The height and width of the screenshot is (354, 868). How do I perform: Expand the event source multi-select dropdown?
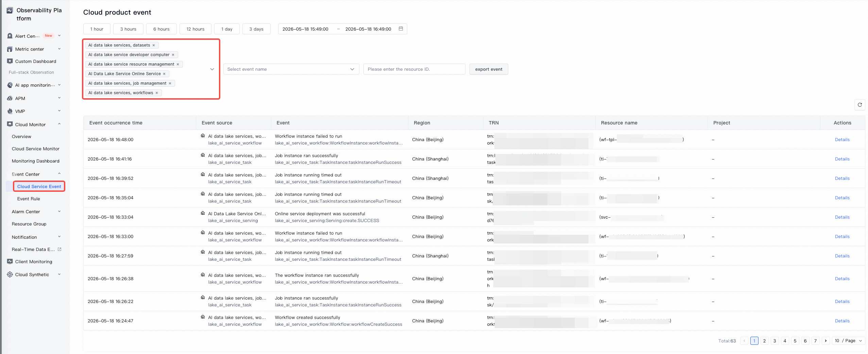(x=212, y=69)
